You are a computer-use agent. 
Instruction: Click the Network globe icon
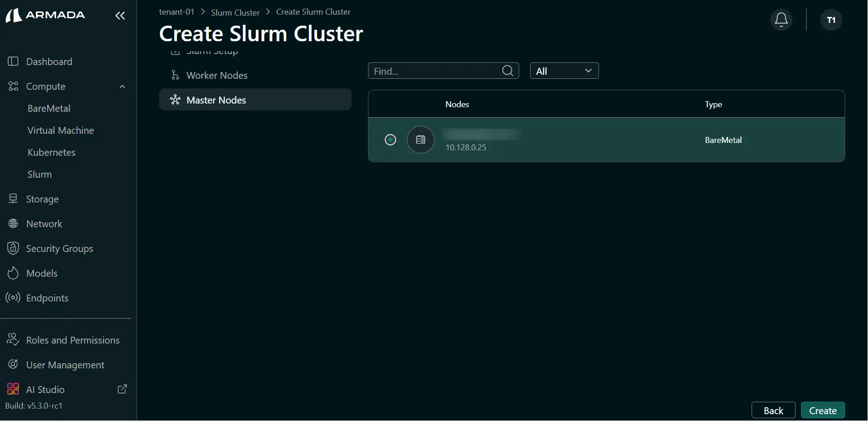[13, 224]
